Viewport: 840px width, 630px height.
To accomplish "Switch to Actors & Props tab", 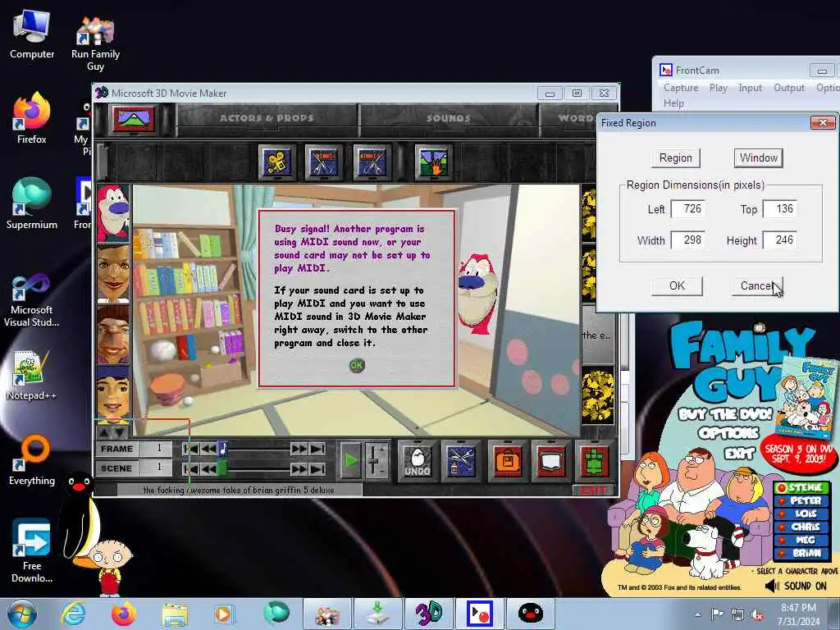I will [267, 118].
